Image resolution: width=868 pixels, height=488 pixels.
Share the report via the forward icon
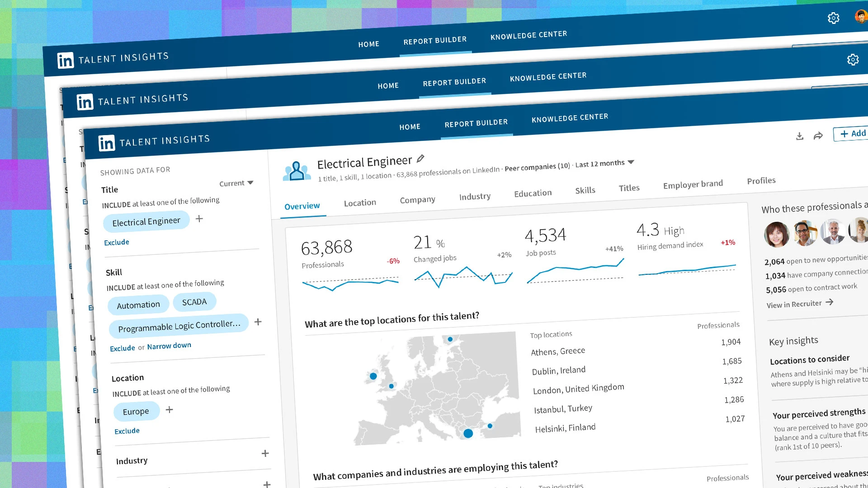[818, 135]
